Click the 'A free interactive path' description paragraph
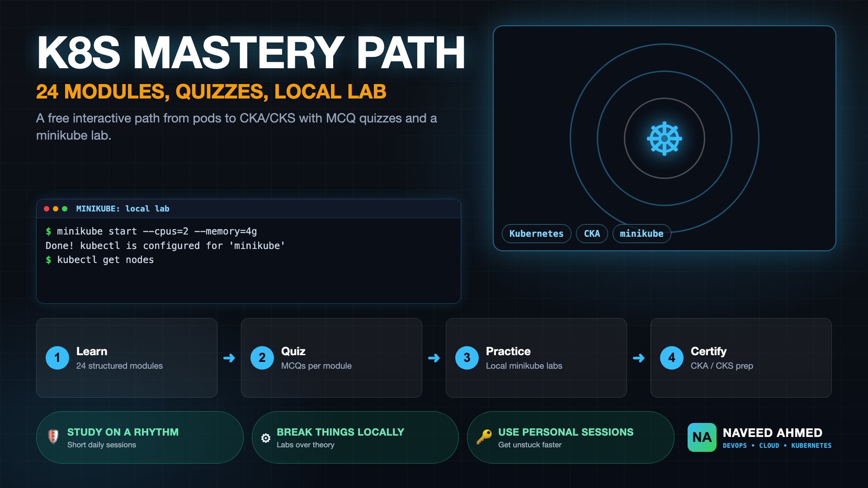 236,127
